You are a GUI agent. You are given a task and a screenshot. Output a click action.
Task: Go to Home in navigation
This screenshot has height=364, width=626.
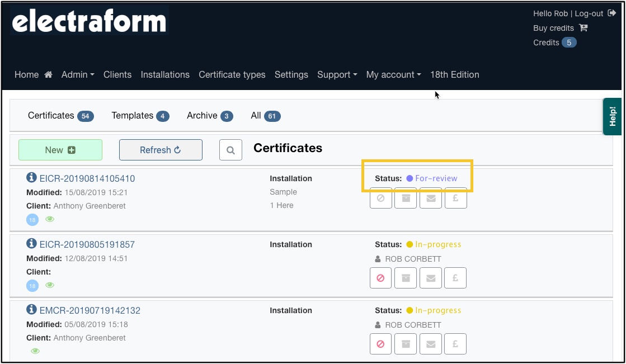[x=34, y=74]
